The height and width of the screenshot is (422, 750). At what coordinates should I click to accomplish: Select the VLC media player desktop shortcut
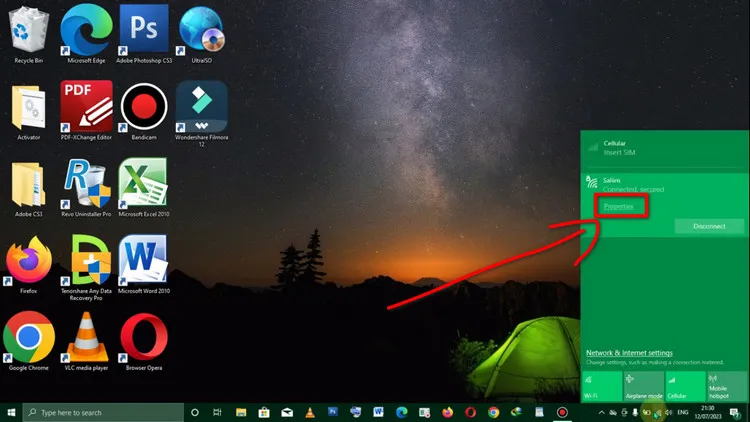click(x=87, y=342)
